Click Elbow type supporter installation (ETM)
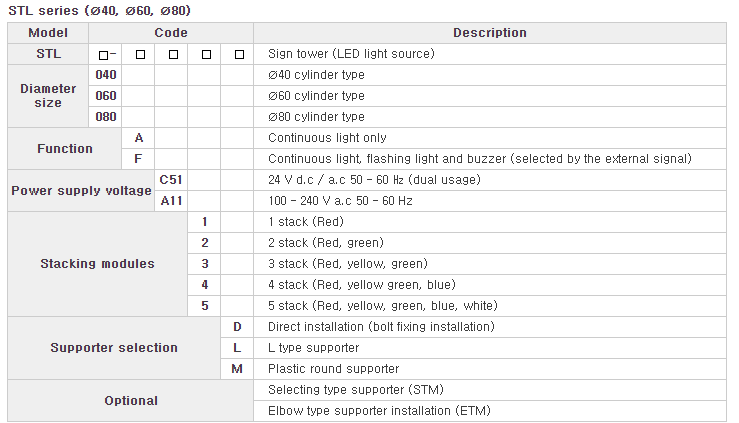Viewport: 739px width, 423px height. pos(379,411)
